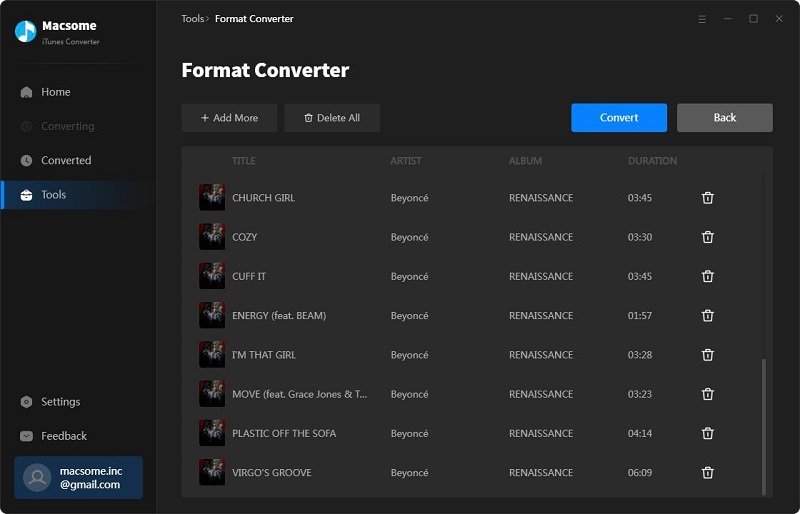Click the ALBUM column header
The width and height of the screenshot is (800, 514).
525,161
